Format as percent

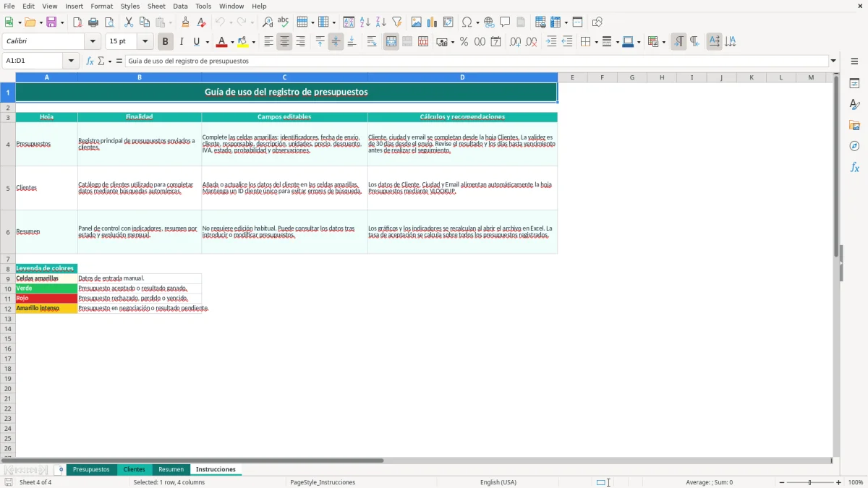click(x=464, y=42)
